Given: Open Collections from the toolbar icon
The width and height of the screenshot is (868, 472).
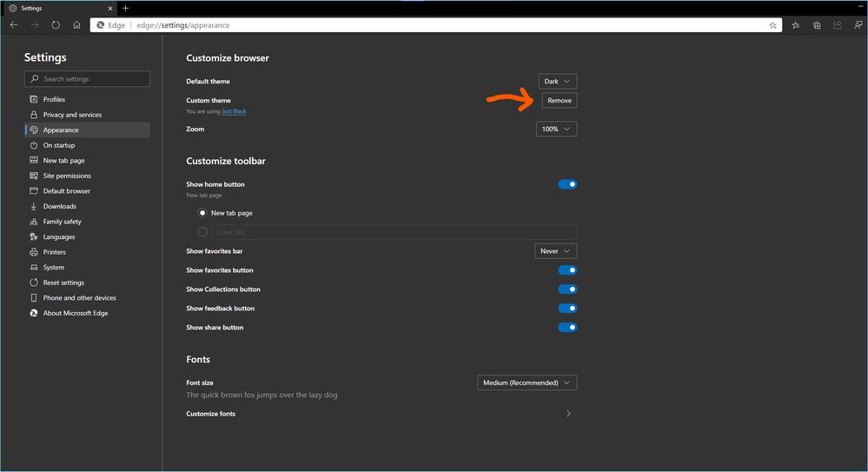Looking at the screenshot, I should pyautogui.click(x=817, y=25).
